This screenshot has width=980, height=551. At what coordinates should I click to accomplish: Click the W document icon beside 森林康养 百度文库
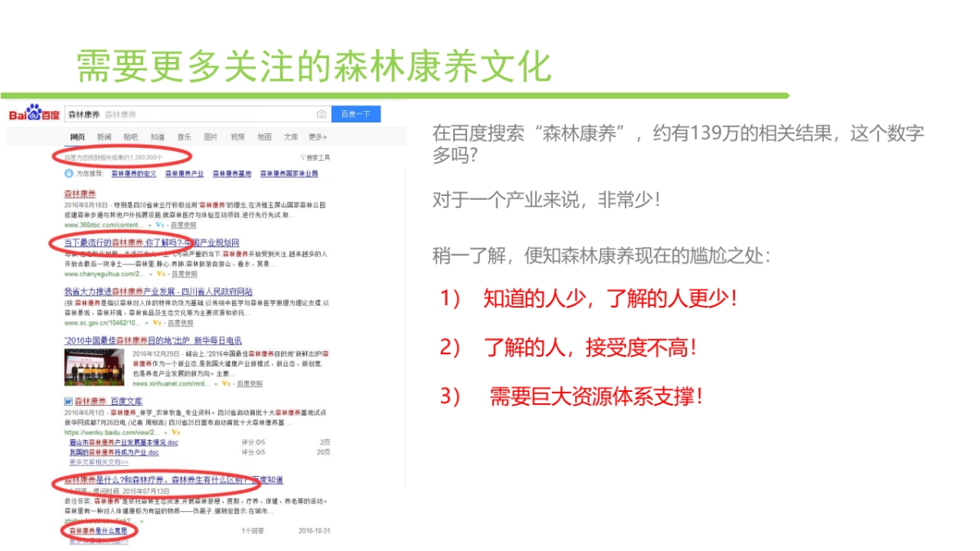coord(68,402)
